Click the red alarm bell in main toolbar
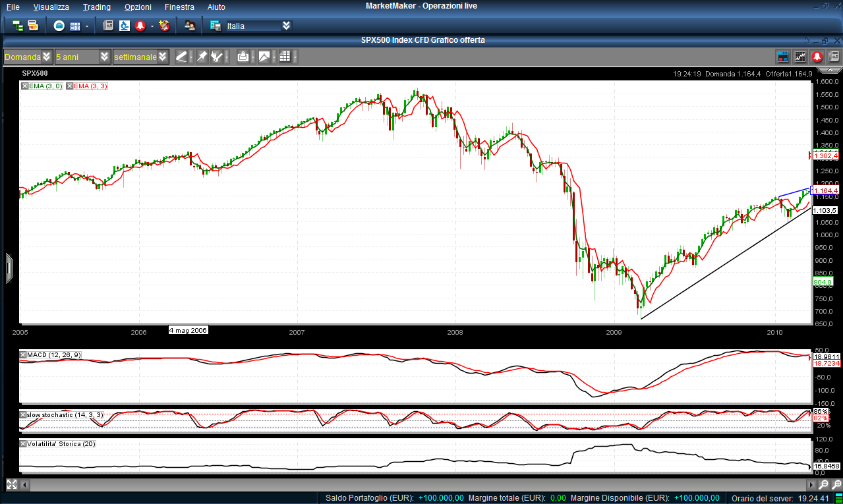The image size is (843, 504). point(140,26)
